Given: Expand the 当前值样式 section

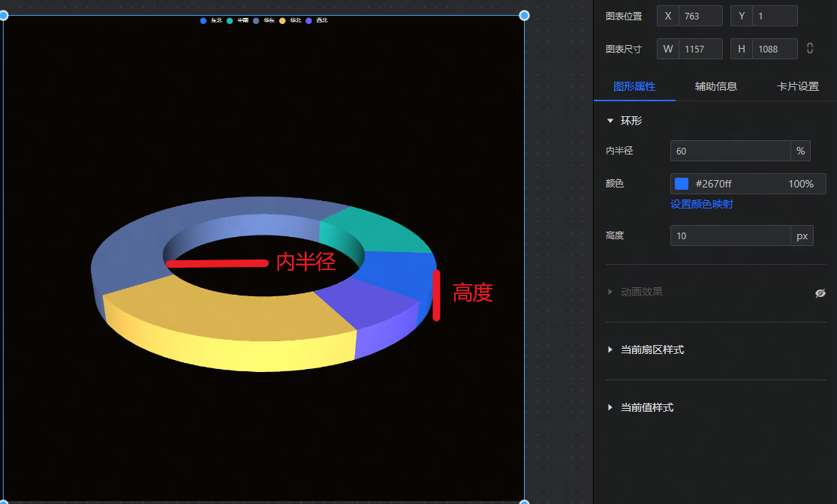Looking at the screenshot, I should pyautogui.click(x=610, y=408).
